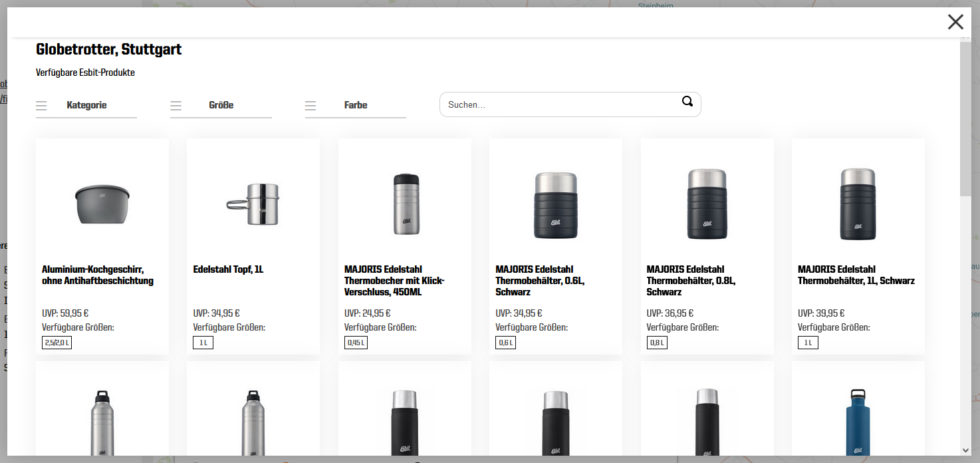Open the "Aluminium-Kochgeschirr, ohne Antihaftbeschichtung" title
Image resolution: width=980 pixels, height=463 pixels.
pyautogui.click(x=98, y=275)
